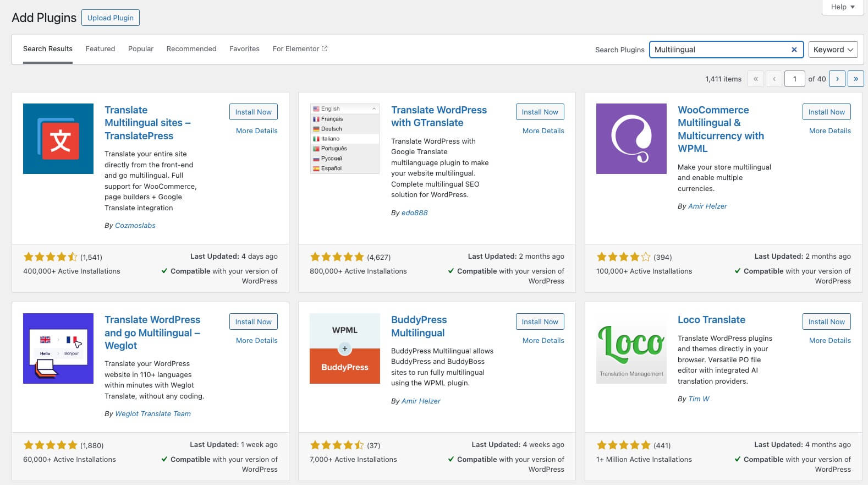View More Details for Loco Translate
Screen dimensions: 868x485
click(x=830, y=341)
